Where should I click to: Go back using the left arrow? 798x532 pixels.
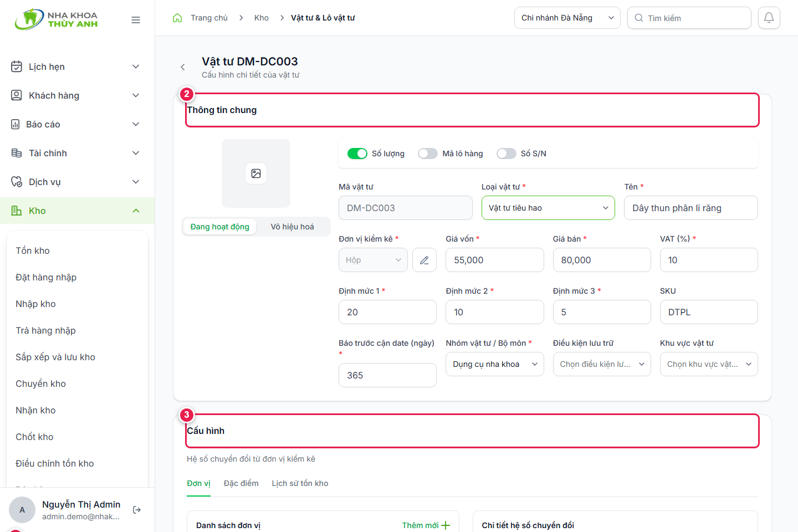coord(183,67)
